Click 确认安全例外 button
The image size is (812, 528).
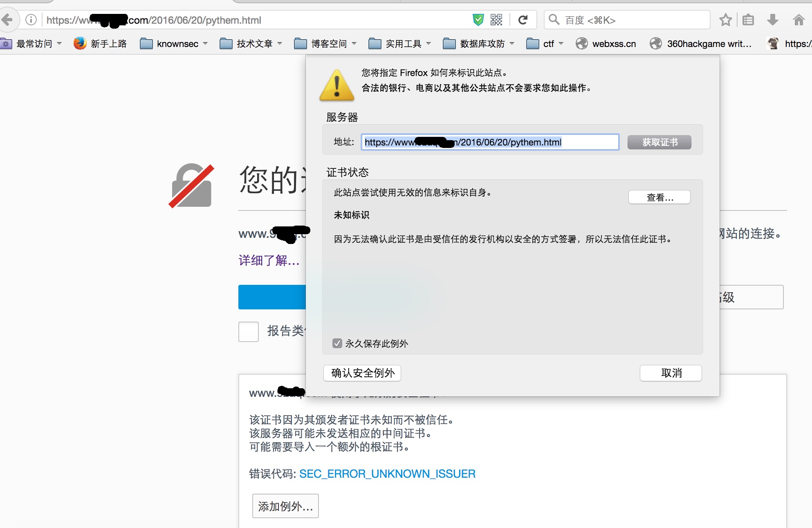[x=362, y=373]
